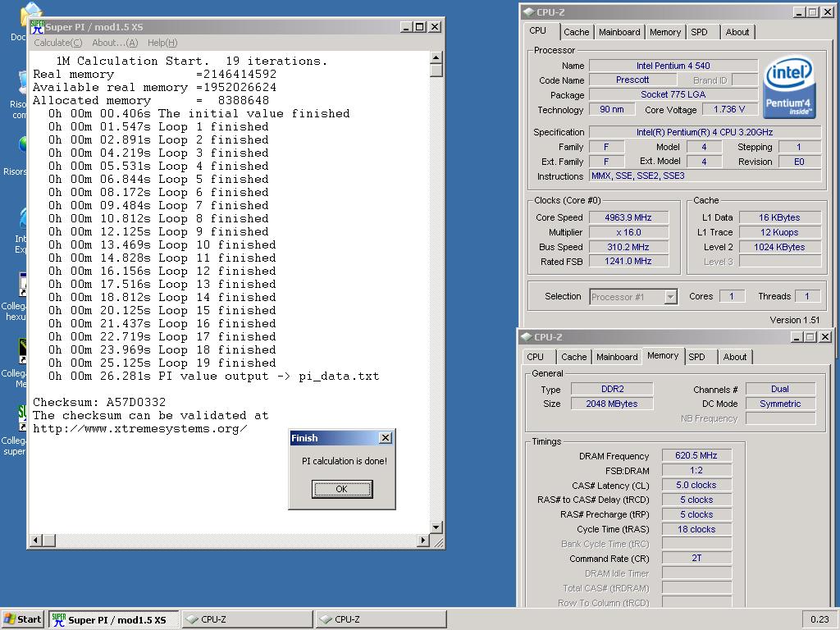Viewport: 840px width, 630px height.
Task: Click the Code Name value Prescott
Action: [x=632, y=80]
